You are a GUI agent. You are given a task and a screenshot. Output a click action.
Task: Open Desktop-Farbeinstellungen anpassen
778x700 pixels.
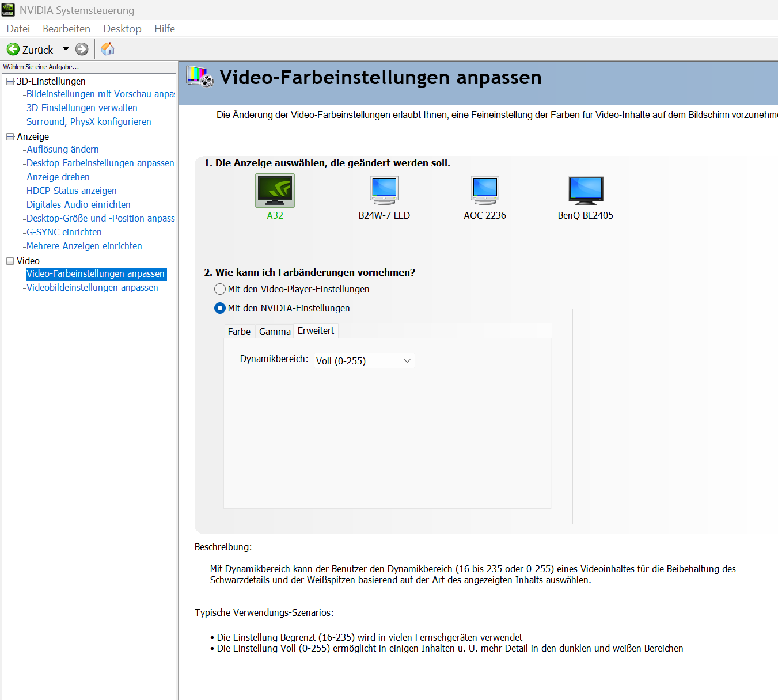pyautogui.click(x=100, y=163)
